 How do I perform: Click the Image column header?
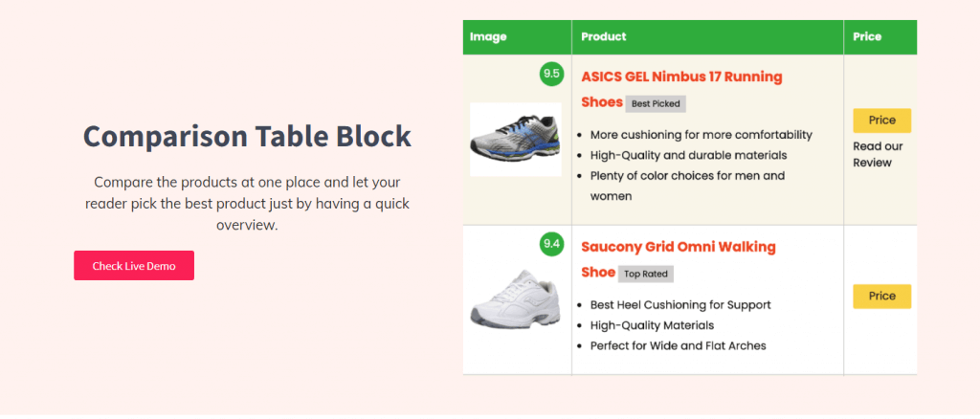(488, 37)
